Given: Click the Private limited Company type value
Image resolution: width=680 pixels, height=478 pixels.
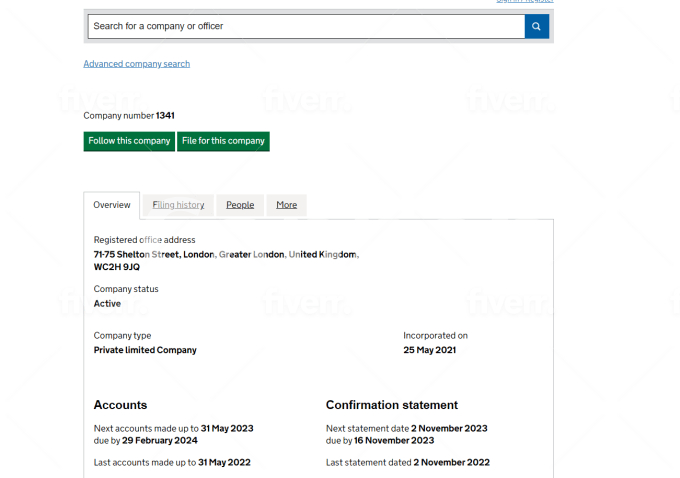Looking at the screenshot, I should coord(145,350).
